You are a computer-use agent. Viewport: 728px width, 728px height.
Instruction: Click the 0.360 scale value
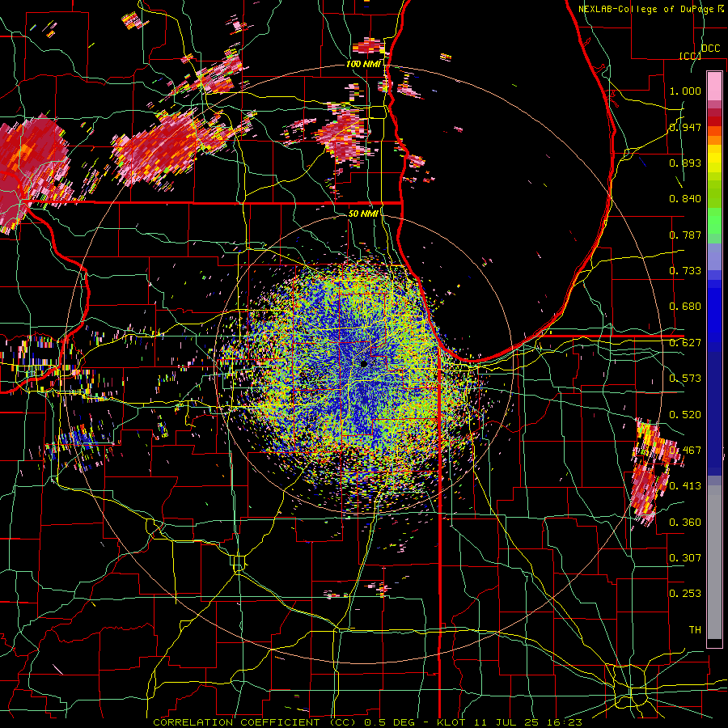coord(685,523)
